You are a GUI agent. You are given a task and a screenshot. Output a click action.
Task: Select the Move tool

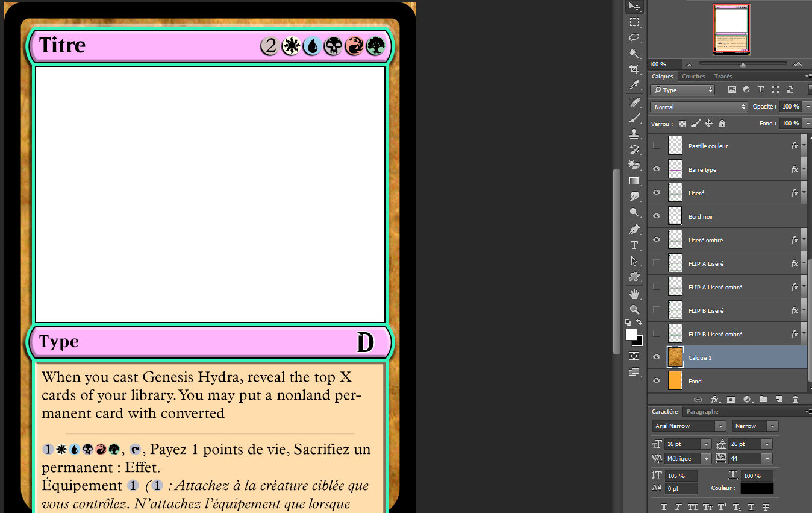tap(634, 7)
